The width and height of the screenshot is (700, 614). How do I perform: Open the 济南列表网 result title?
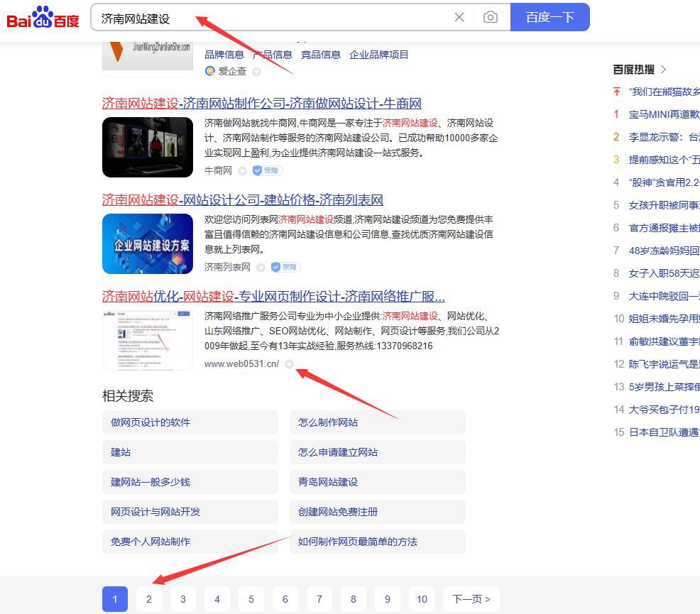pyautogui.click(x=242, y=200)
